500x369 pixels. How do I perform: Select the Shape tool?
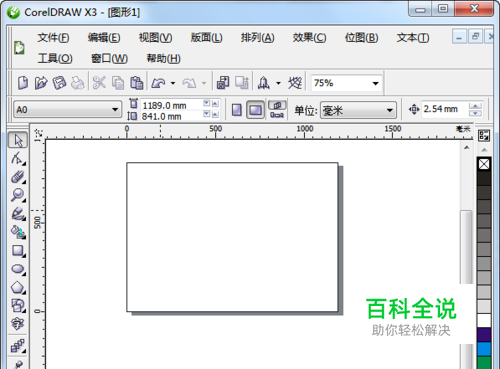point(18,158)
